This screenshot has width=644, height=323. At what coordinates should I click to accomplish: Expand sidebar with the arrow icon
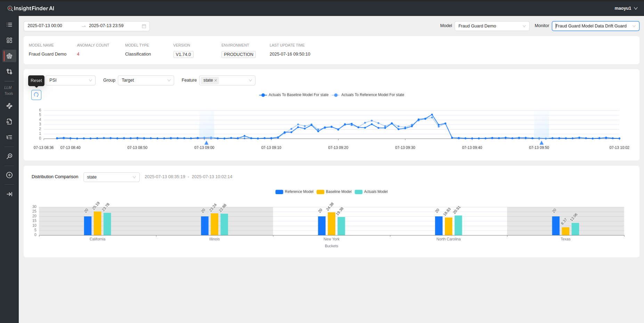tap(9, 194)
